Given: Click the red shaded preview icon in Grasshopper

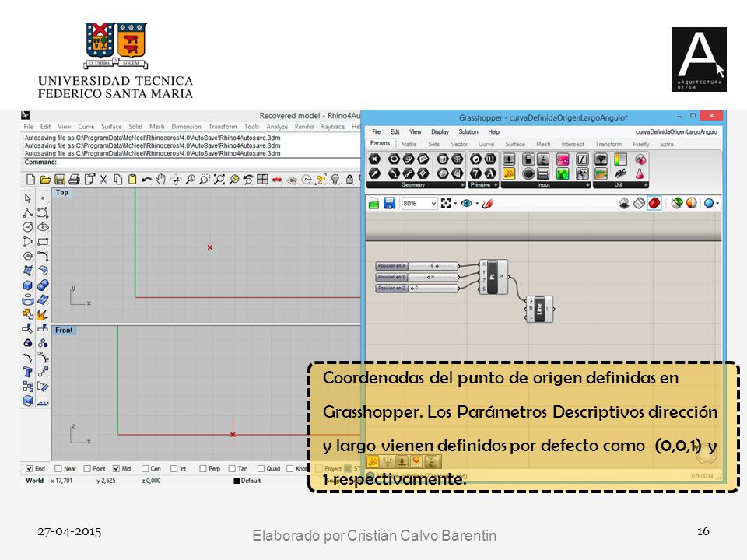Looking at the screenshot, I should pos(654,203).
